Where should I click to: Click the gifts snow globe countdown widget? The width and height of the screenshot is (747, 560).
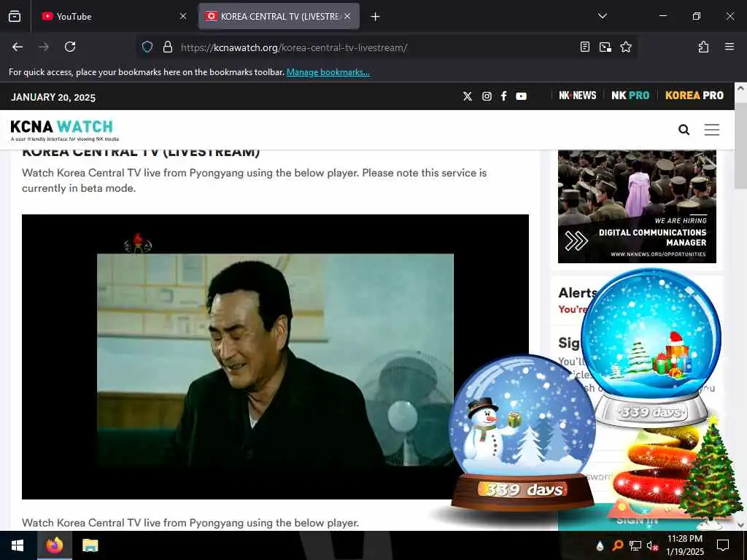[x=651, y=348]
